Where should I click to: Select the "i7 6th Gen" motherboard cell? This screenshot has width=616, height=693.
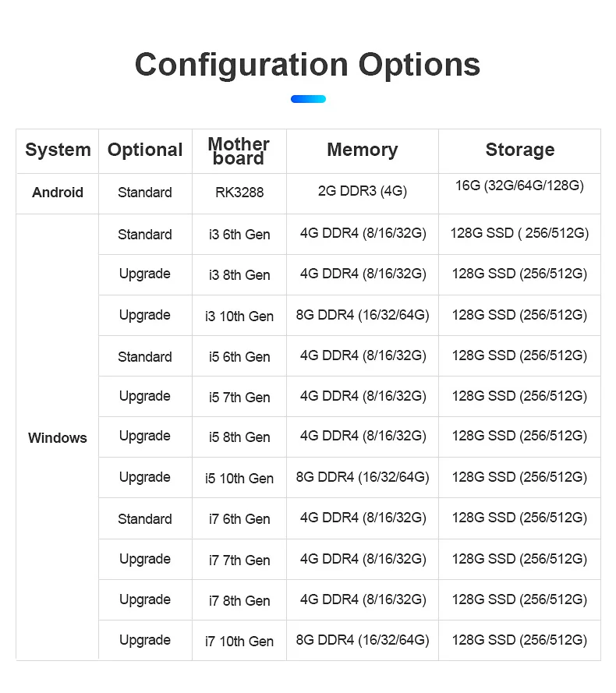(239, 518)
